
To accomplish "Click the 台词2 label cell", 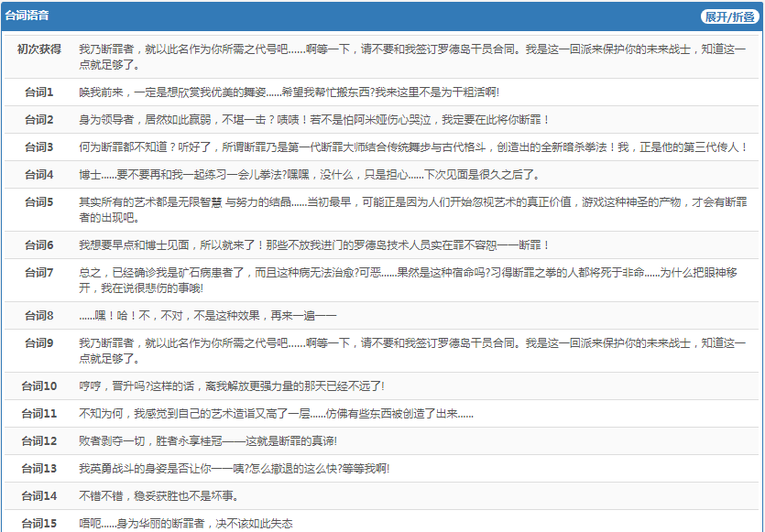I will tap(39, 120).
